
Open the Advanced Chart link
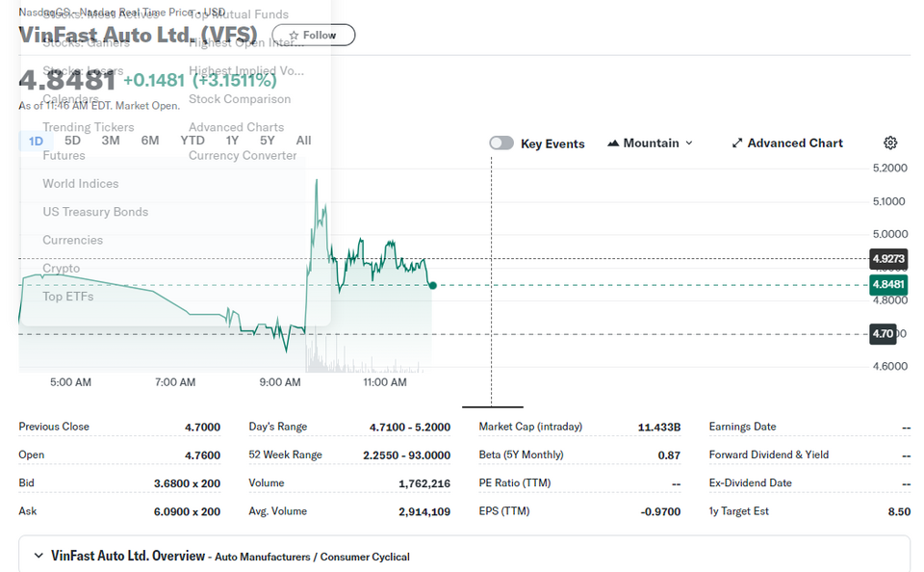click(x=787, y=143)
